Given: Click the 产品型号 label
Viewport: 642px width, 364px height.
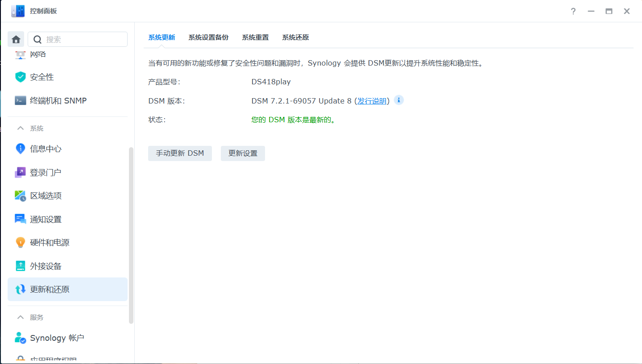Looking at the screenshot, I should coord(164,82).
